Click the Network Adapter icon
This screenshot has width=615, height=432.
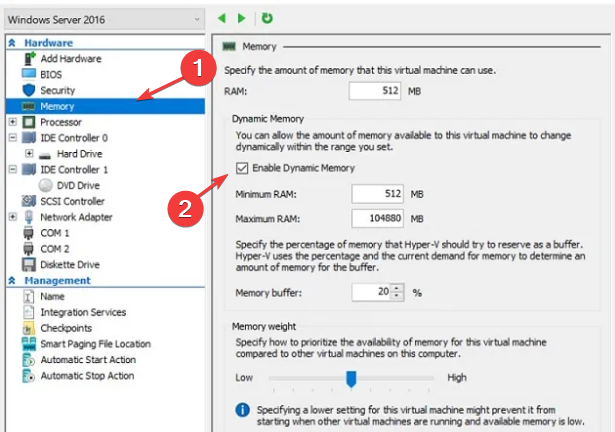pos(29,217)
